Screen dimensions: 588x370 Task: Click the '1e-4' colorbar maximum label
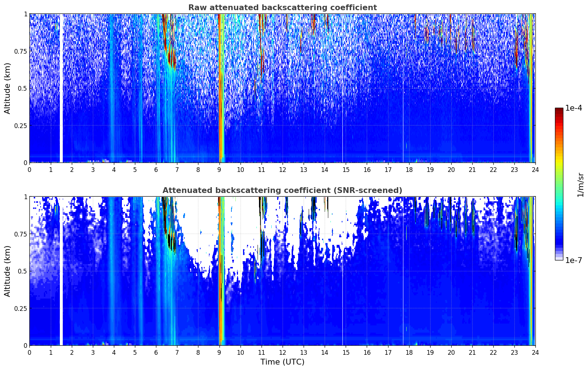(573, 108)
